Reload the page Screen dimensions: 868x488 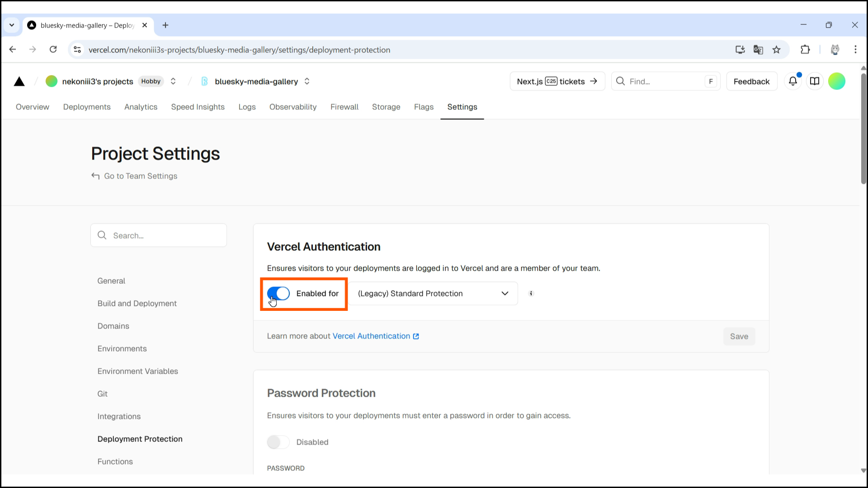53,50
